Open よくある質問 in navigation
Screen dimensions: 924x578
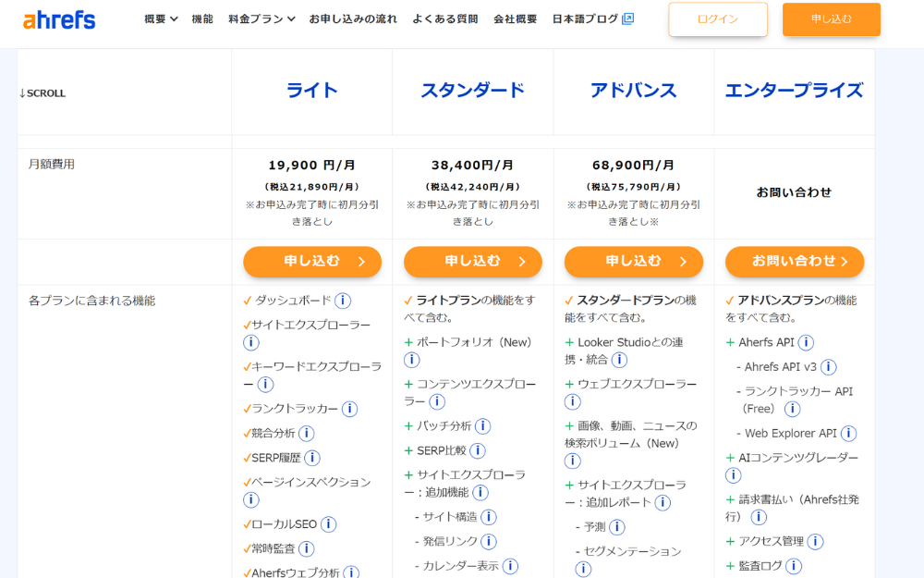[x=445, y=18]
